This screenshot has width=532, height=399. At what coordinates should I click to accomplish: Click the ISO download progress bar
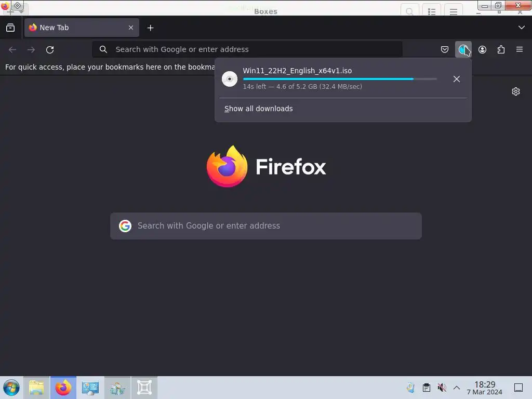[x=340, y=79]
